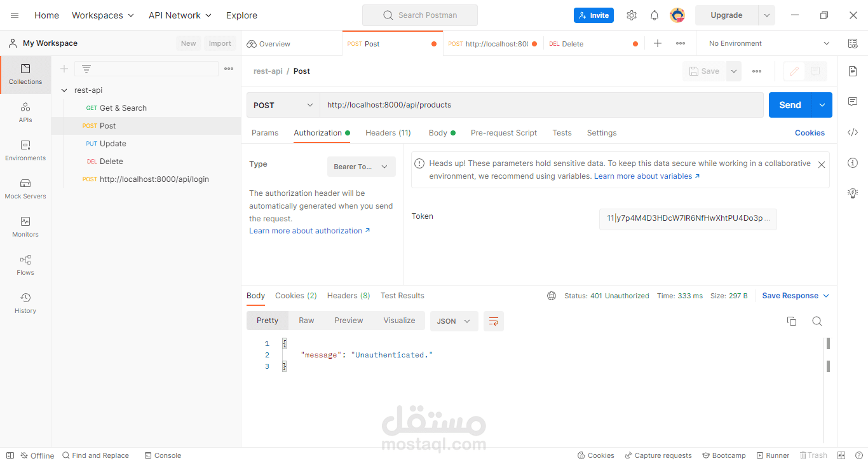This screenshot has height=463, width=868.
Task: Open Test Results tab
Action: [x=402, y=296]
